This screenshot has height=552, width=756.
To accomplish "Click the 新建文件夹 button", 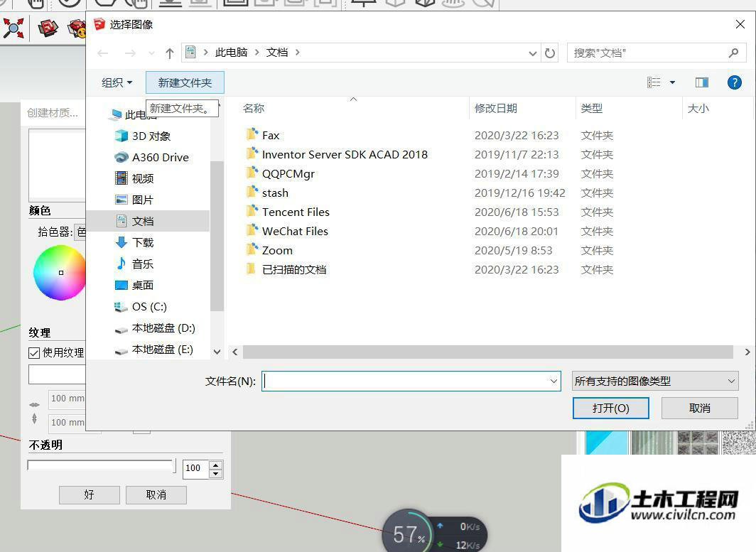I will (x=185, y=82).
